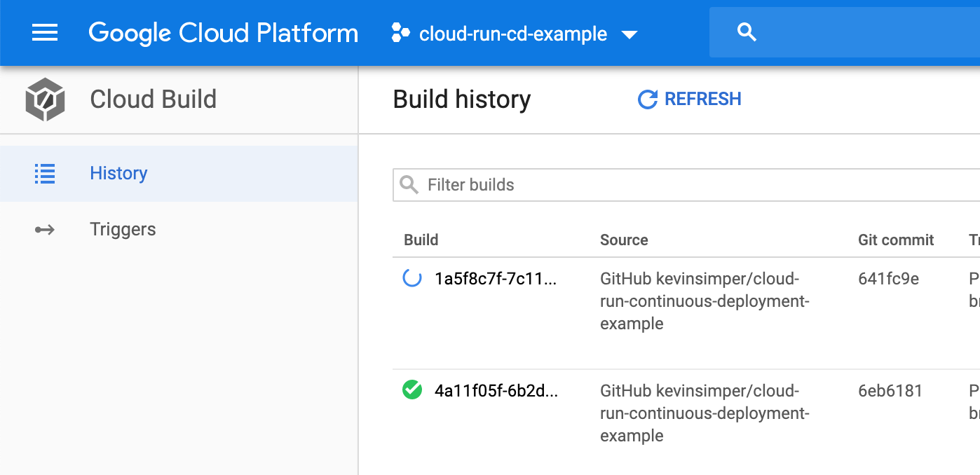Click the Cloud Build product logo icon
The height and width of the screenshot is (475, 980).
45,99
